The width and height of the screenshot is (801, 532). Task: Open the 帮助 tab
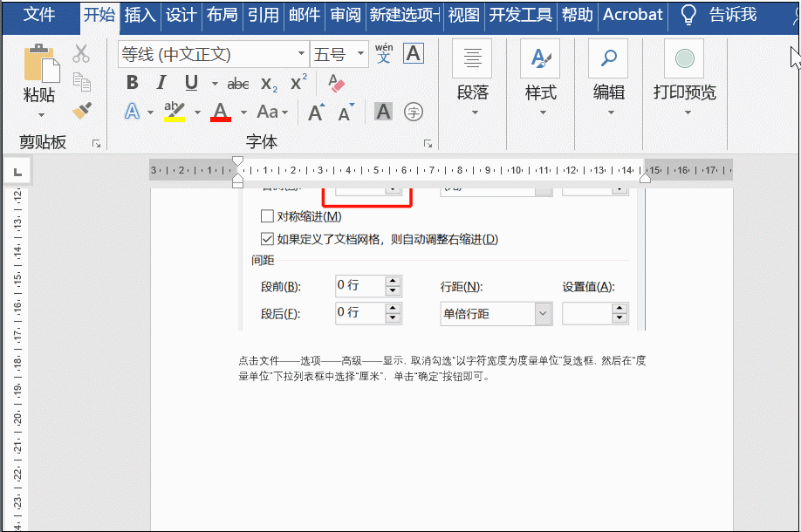click(x=578, y=15)
